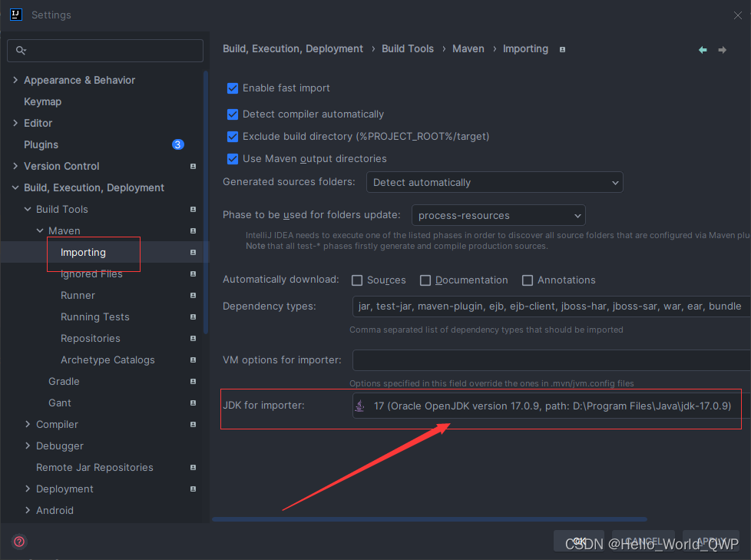Click project icon in Compiler row
The image size is (751, 560).
[x=193, y=425]
